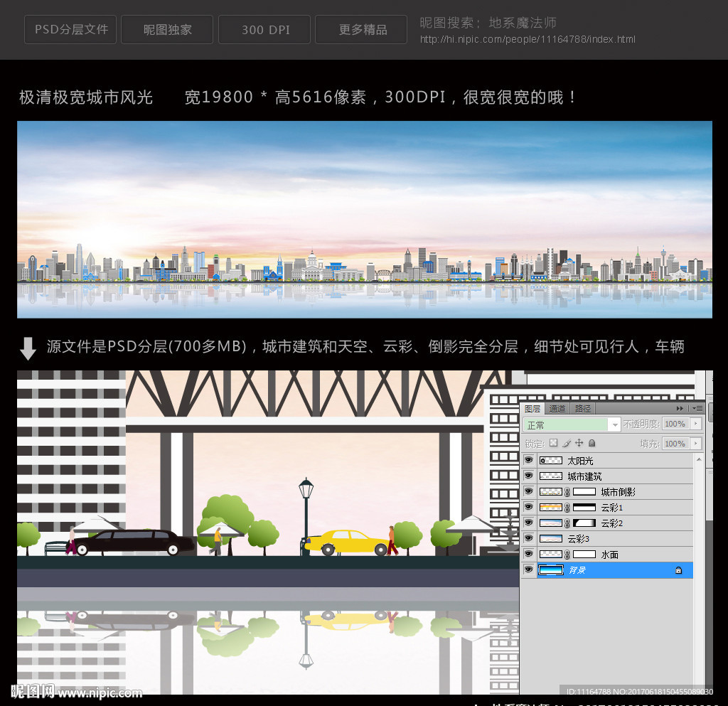Click the lock all padlock icon

click(x=592, y=443)
